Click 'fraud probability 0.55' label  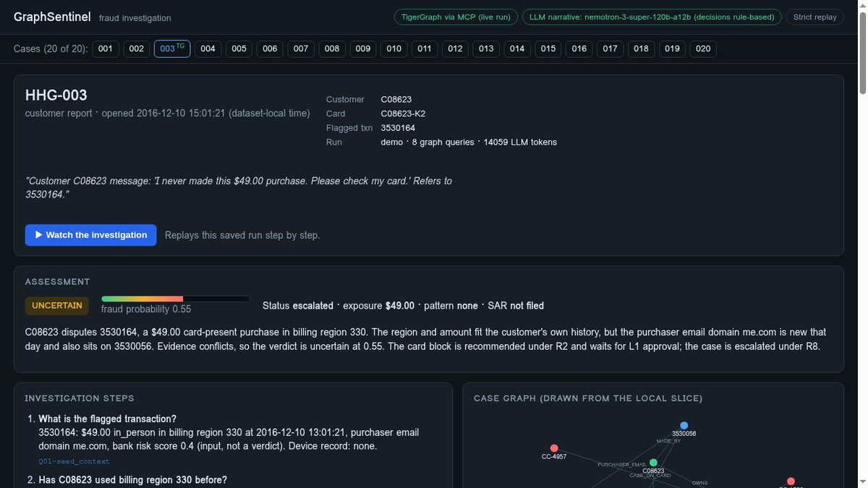coord(146,309)
